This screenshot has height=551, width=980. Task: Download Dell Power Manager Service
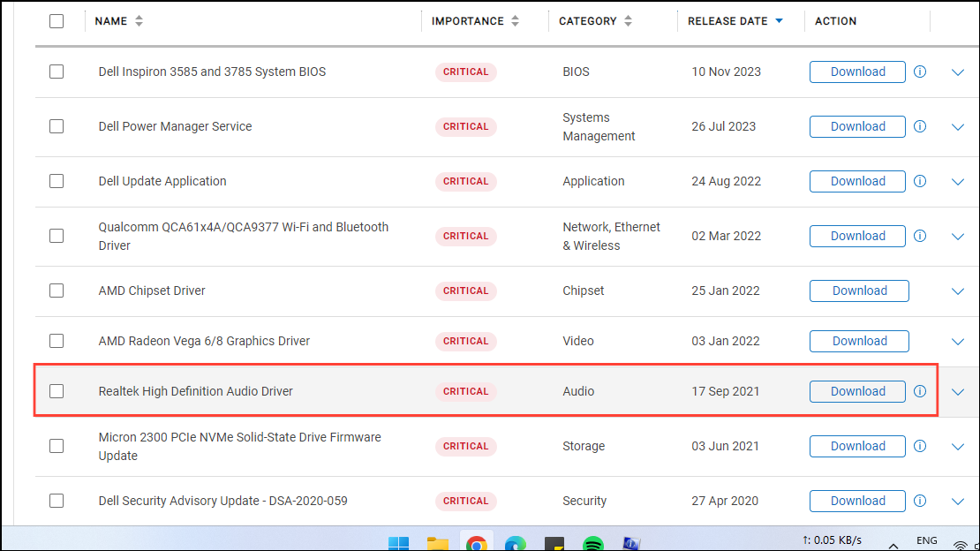[857, 126]
